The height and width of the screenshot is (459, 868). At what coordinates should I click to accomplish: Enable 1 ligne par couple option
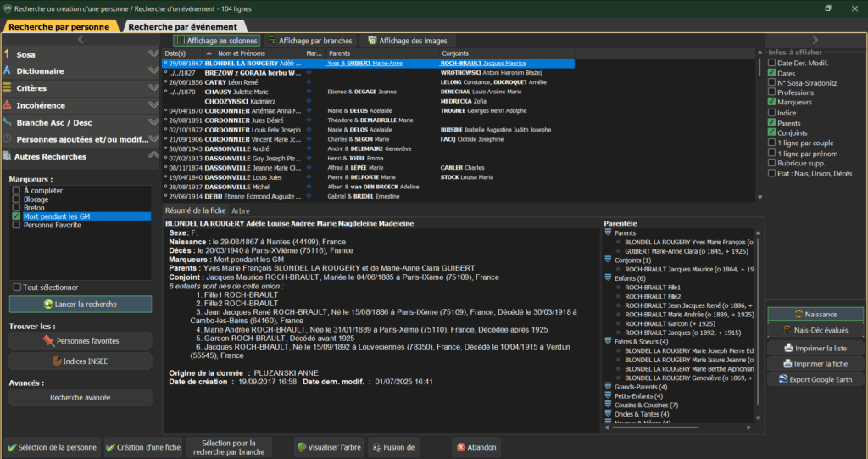coord(771,143)
